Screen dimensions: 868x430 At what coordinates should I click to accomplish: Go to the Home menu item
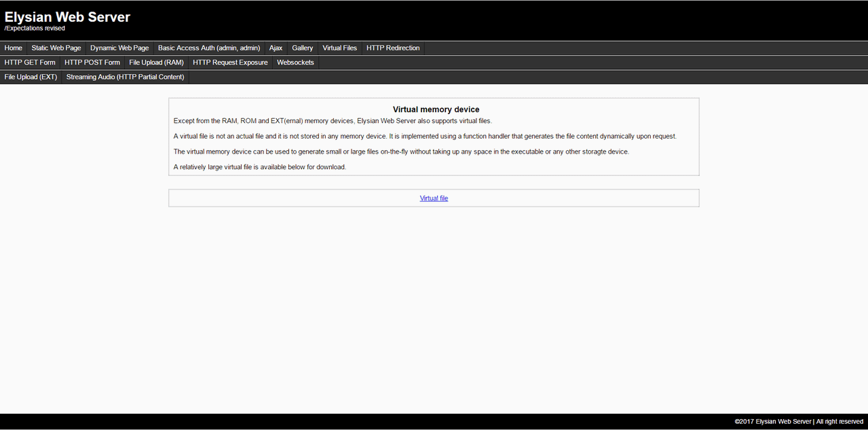14,48
